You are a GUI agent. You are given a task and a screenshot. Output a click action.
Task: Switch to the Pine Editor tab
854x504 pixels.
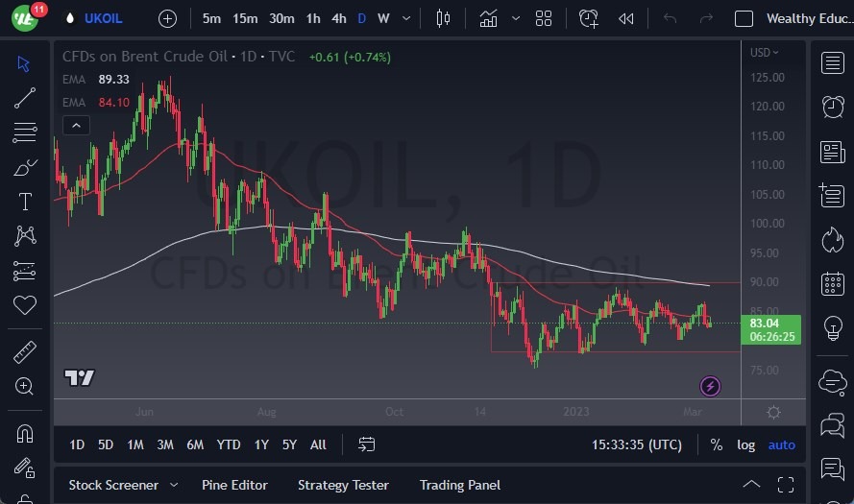(x=234, y=485)
